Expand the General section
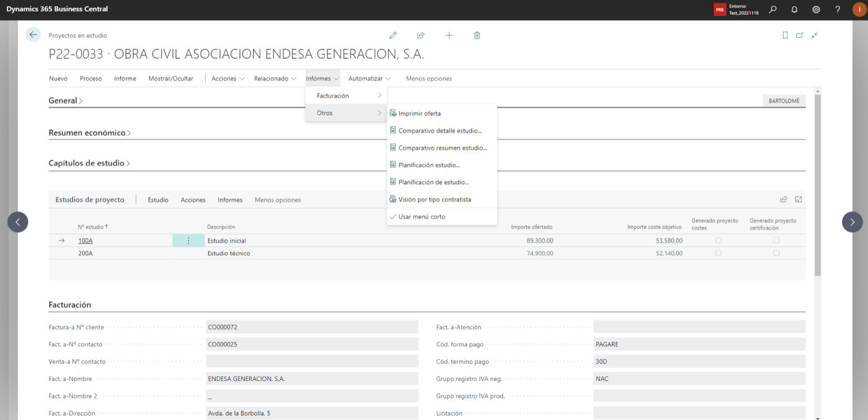Viewport: 868px width, 420px height. pos(66,100)
